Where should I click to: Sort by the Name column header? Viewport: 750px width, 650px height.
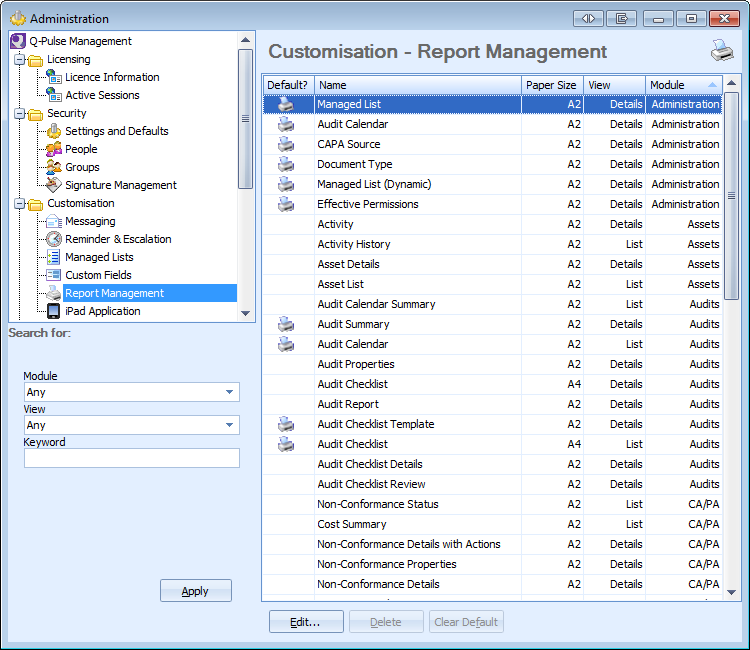[418, 85]
